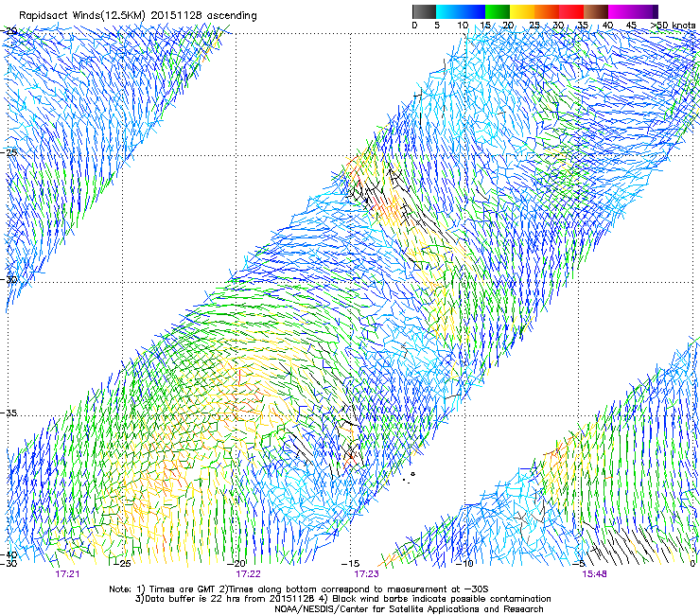Click the purple time label '17:21'

pos(67,574)
